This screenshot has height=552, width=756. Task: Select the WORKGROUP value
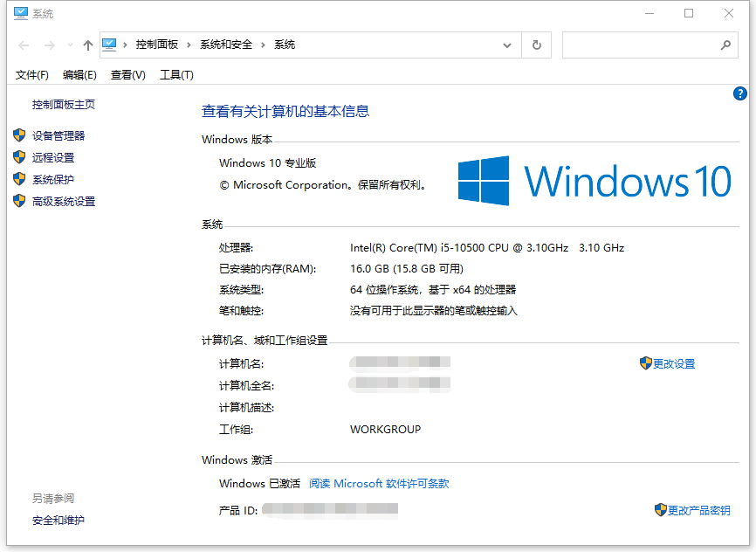(385, 430)
